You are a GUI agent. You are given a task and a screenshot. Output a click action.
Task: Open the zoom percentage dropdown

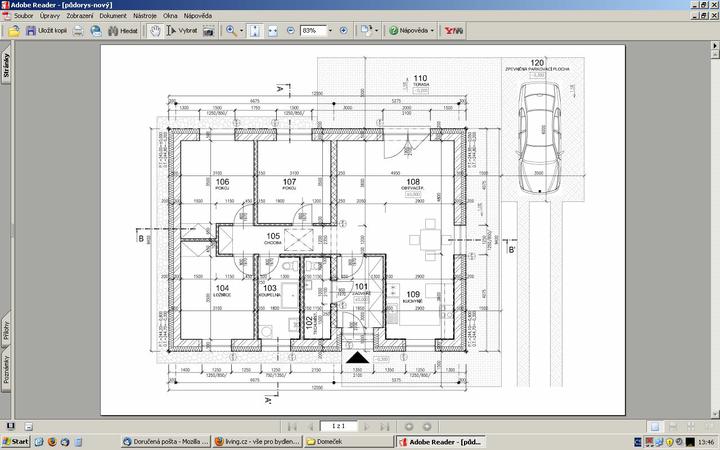(329, 31)
